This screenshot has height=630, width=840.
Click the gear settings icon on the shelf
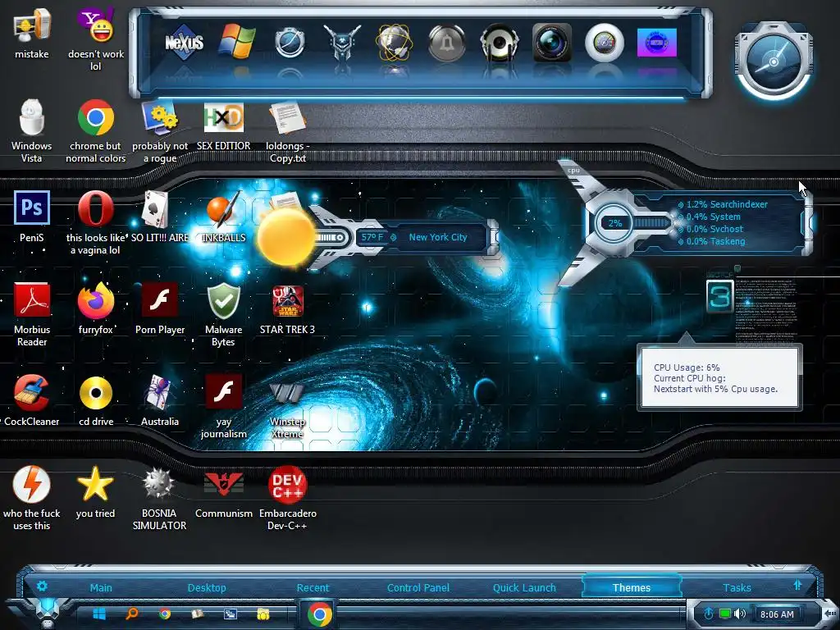pyautogui.click(x=43, y=586)
